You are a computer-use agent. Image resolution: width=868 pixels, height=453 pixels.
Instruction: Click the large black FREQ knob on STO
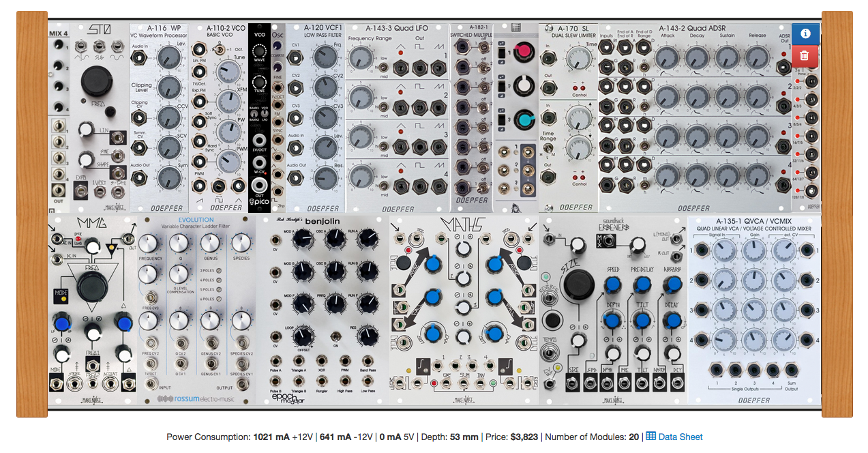pos(97,82)
